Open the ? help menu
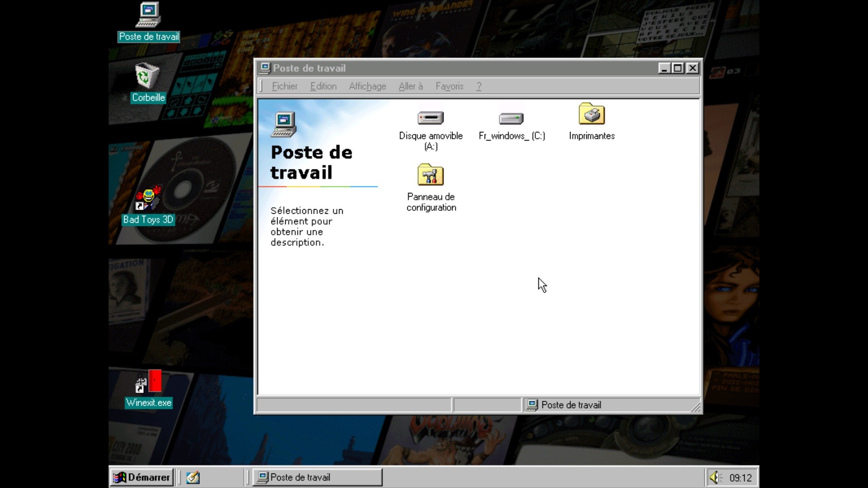 [x=479, y=86]
